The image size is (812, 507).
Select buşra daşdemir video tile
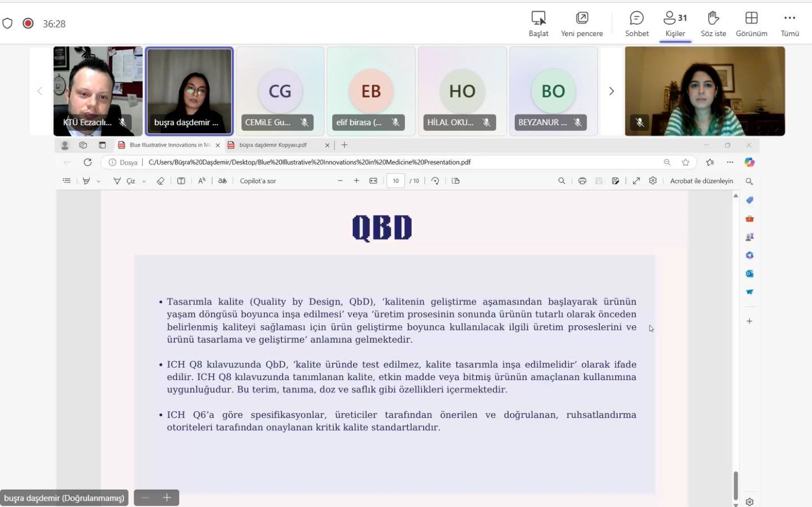tap(189, 91)
